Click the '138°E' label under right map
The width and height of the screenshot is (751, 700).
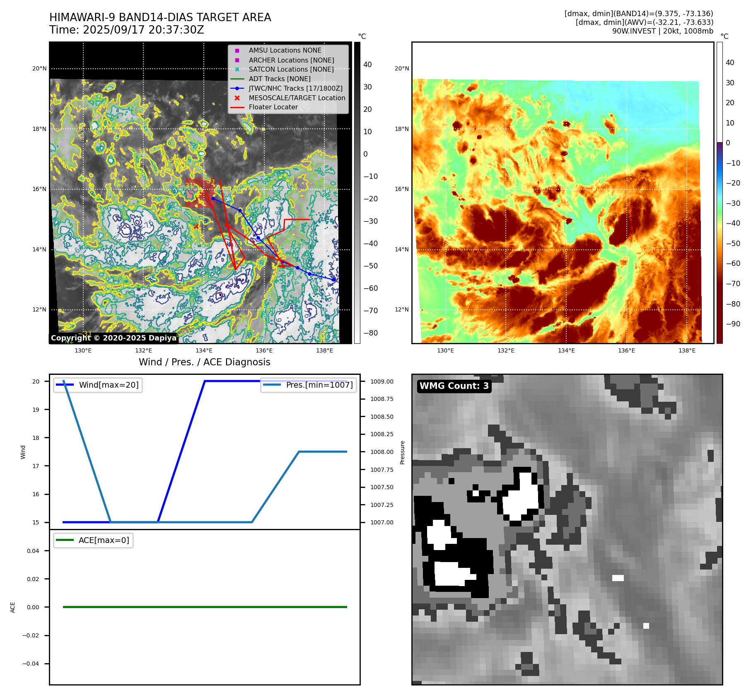tap(687, 350)
